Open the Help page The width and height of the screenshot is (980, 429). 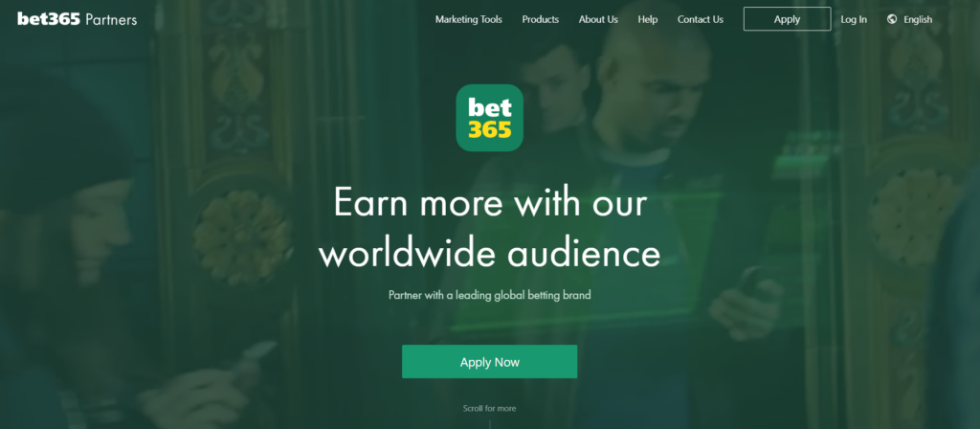pos(648,19)
